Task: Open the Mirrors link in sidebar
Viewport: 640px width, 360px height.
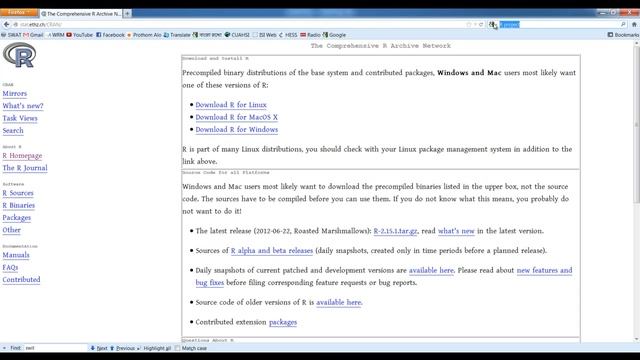Action: point(15,93)
